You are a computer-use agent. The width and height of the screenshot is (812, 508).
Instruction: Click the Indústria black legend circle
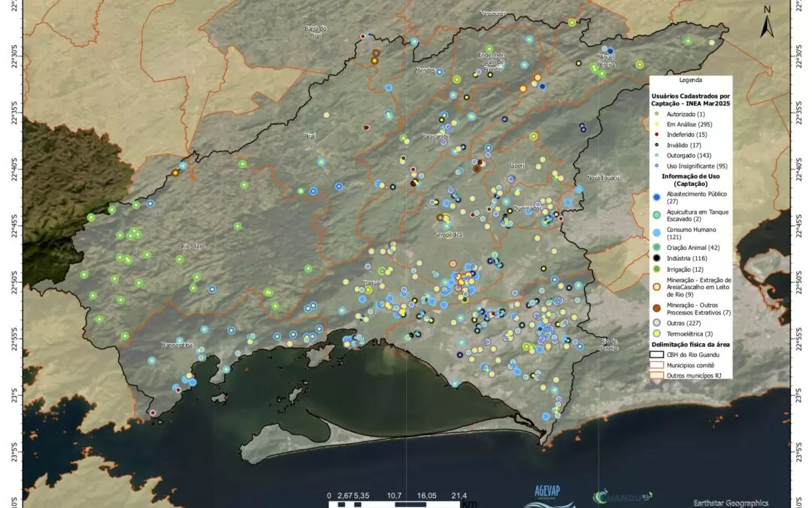(656, 258)
